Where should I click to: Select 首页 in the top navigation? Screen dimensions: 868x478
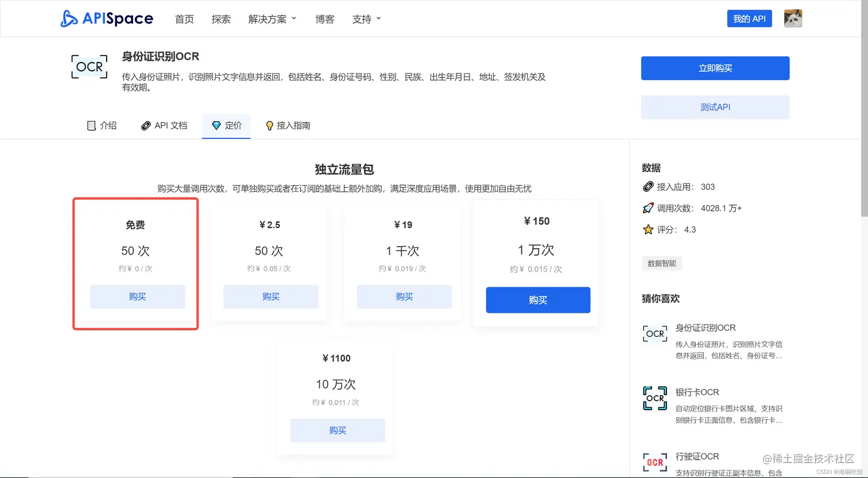pyautogui.click(x=184, y=18)
